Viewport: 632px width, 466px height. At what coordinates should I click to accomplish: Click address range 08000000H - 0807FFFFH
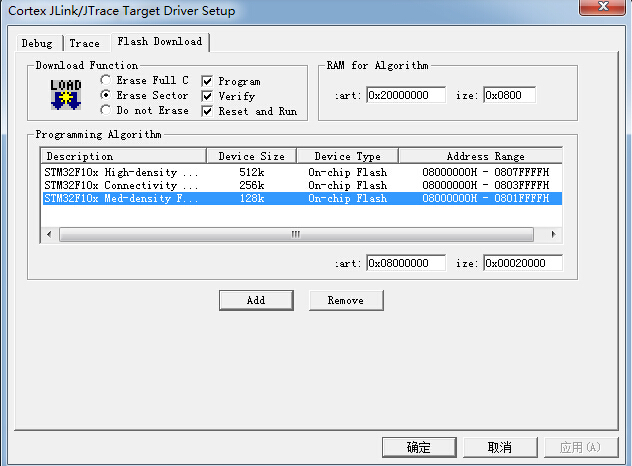pyautogui.click(x=486, y=173)
